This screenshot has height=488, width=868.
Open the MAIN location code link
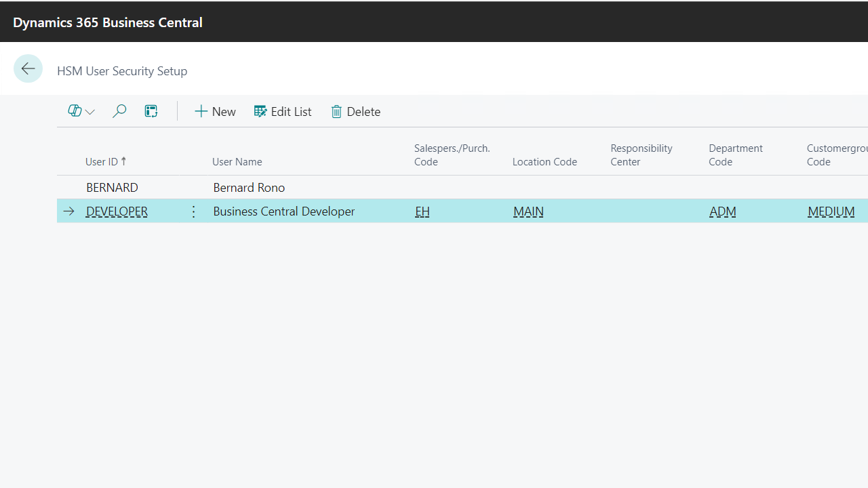(528, 211)
